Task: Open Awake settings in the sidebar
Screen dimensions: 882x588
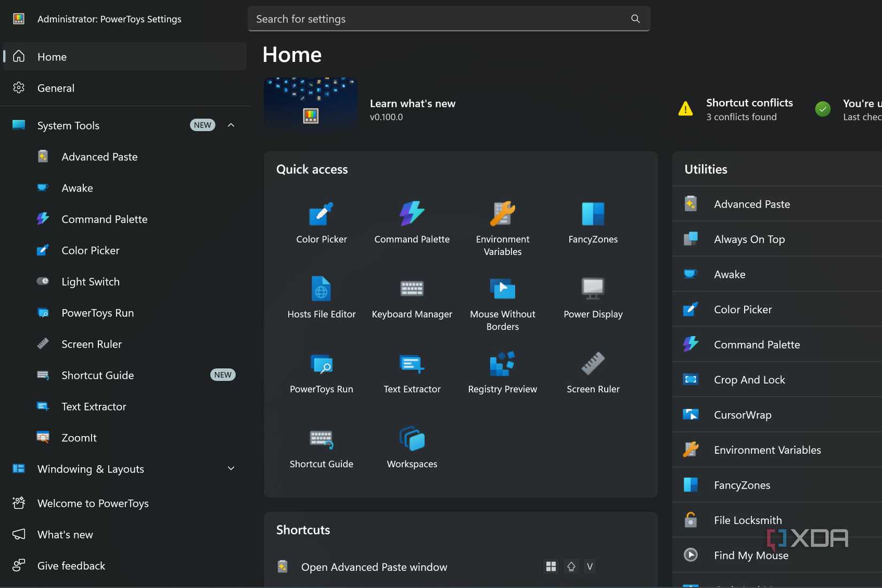Action: click(x=125, y=188)
